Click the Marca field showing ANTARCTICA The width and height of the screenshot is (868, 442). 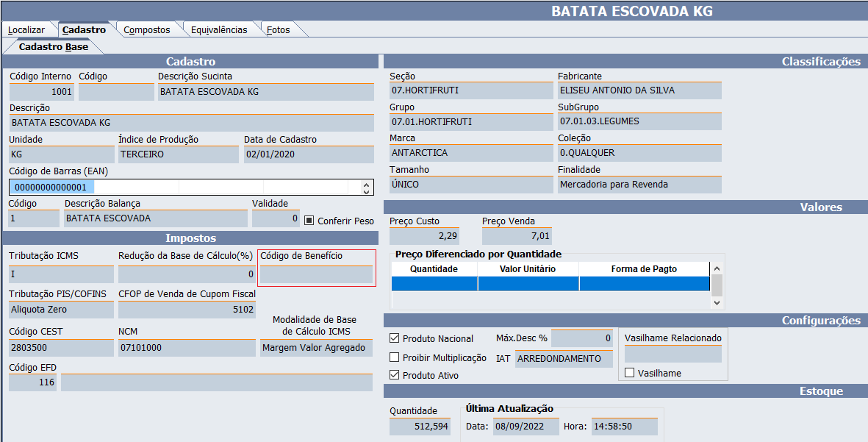coord(470,153)
